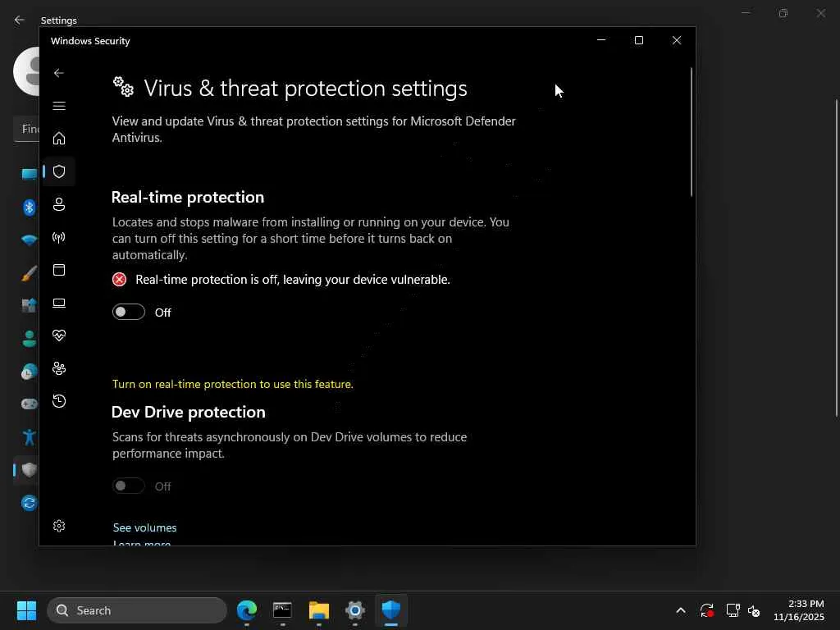Select Time & language icon in Settings
This screenshot has width=840, height=630.
click(29, 372)
